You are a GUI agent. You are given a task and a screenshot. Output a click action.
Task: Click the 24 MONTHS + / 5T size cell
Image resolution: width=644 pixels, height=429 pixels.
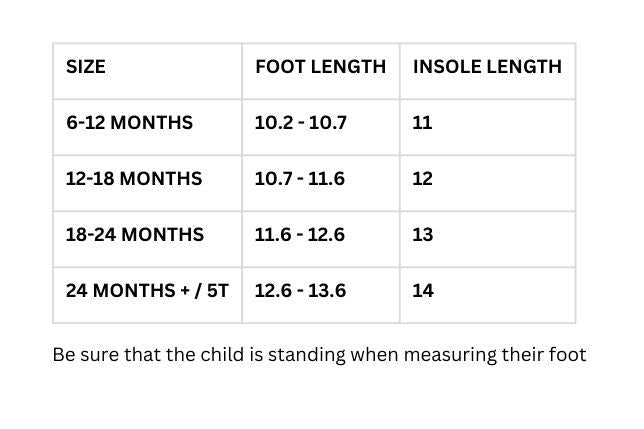coord(147,292)
